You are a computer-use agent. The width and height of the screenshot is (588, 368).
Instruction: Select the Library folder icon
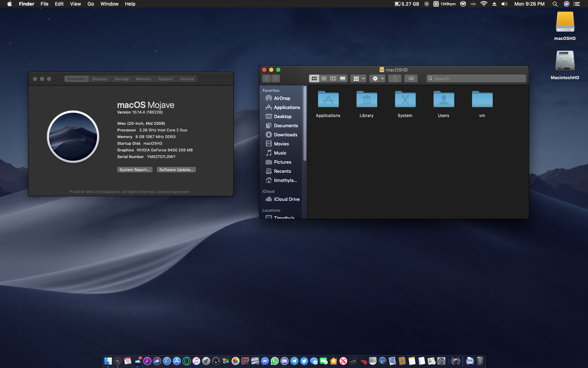coord(367,100)
